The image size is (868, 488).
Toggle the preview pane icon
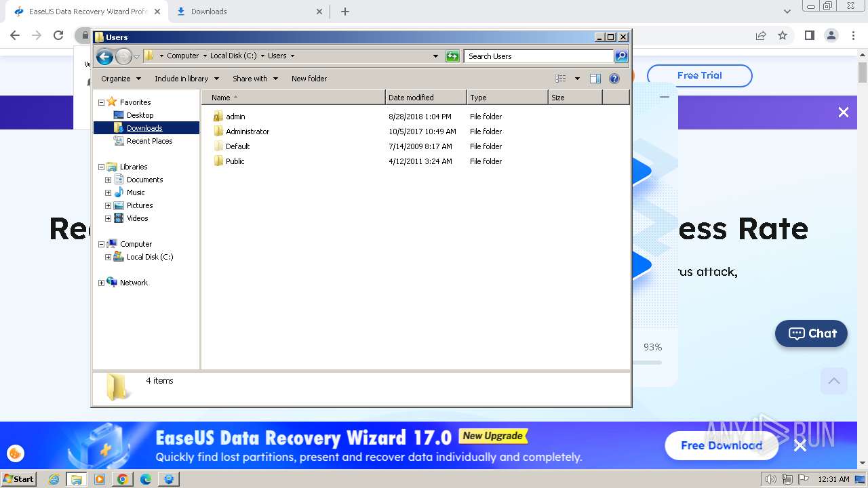595,79
